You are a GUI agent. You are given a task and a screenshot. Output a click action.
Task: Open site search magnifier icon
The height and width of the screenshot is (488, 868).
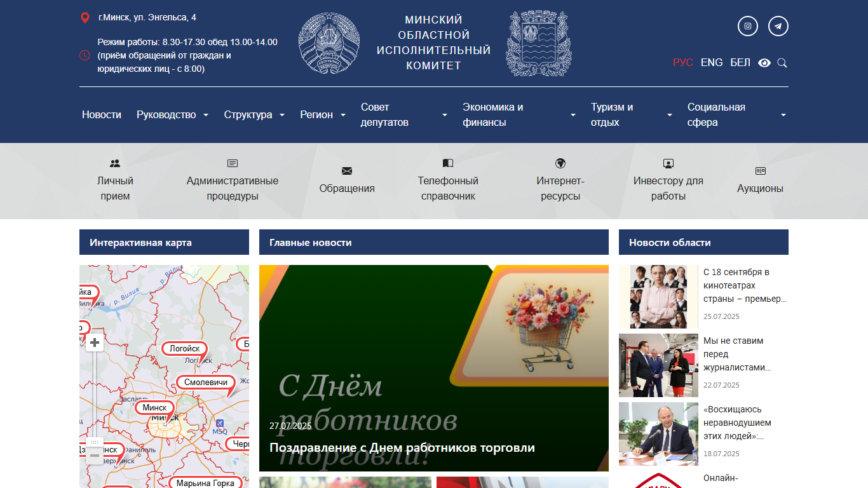782,63
